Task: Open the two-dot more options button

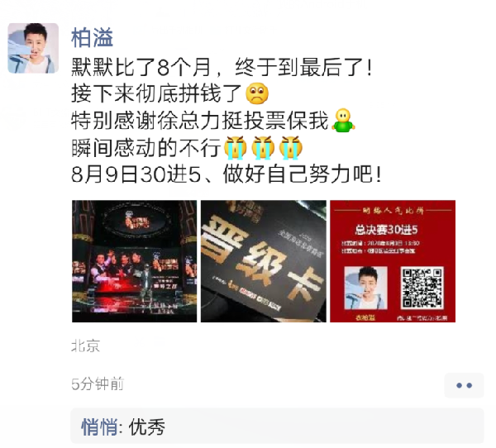Action: point(464,385)
